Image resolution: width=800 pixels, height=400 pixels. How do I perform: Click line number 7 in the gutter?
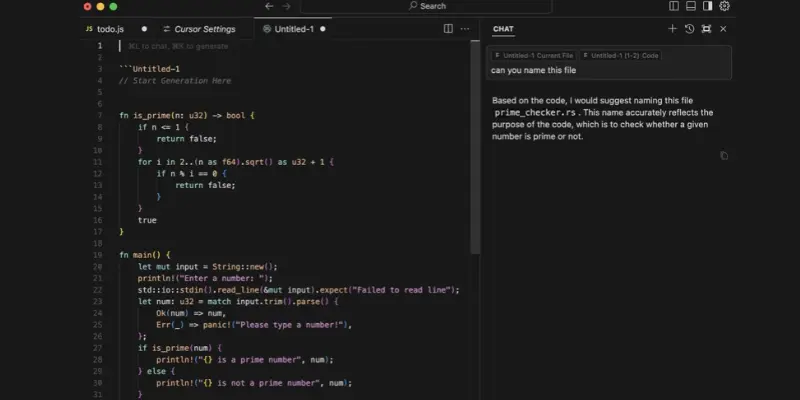(x=100, y=115)
